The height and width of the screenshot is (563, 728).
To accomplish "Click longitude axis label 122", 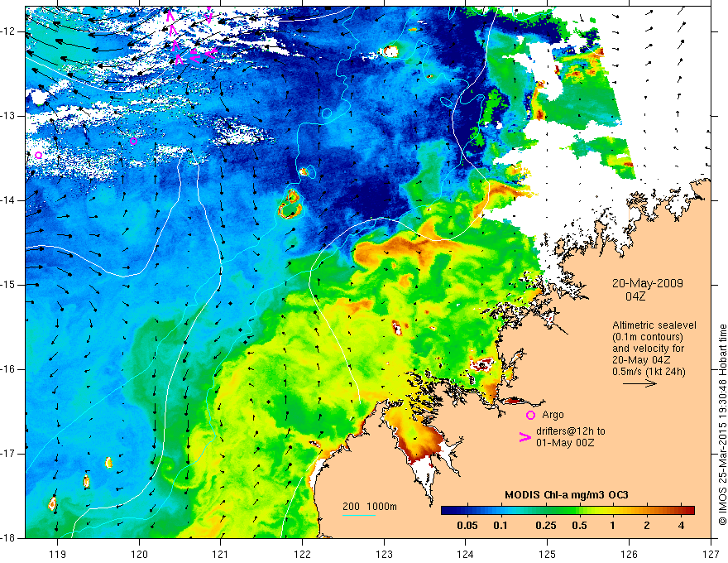I will 302,554.
